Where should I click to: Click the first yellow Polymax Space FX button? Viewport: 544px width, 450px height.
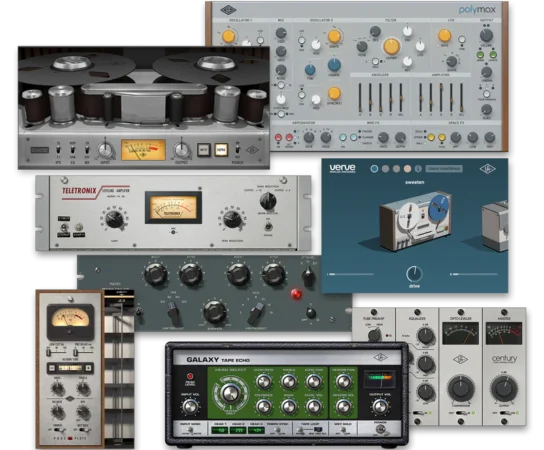pos(431,137)
